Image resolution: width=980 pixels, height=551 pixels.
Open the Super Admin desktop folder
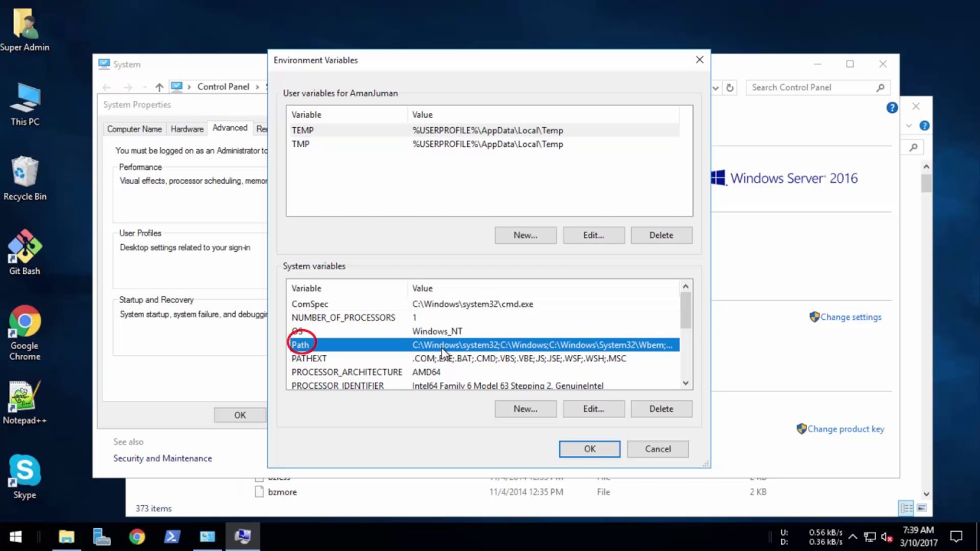24,31
